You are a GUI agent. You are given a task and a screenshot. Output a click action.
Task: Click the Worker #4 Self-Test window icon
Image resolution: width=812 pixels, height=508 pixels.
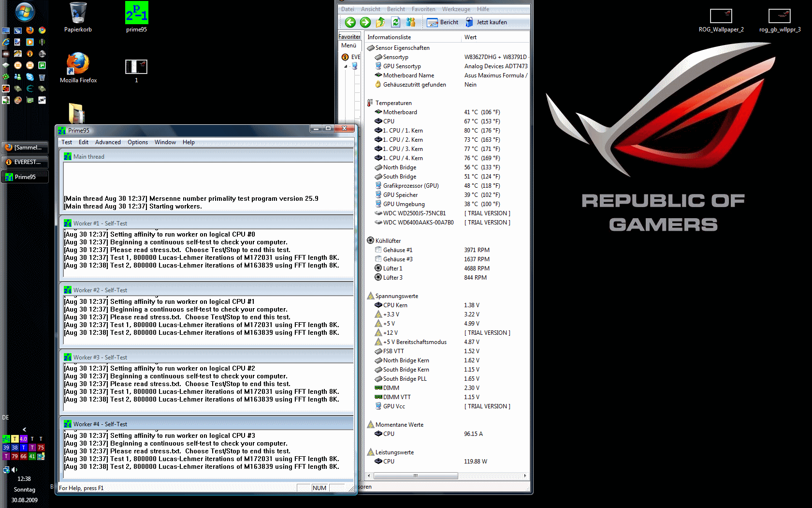[x=68, y=424]
